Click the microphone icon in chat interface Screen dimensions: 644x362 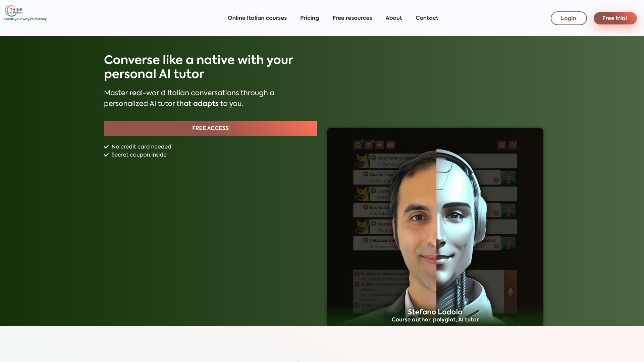click(x=510, y=291)
